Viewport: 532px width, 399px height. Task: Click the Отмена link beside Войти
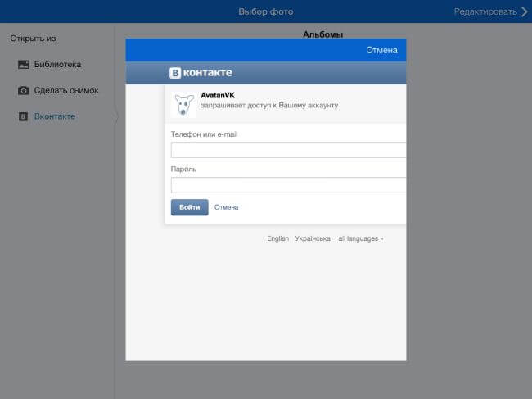coord(226,207)
